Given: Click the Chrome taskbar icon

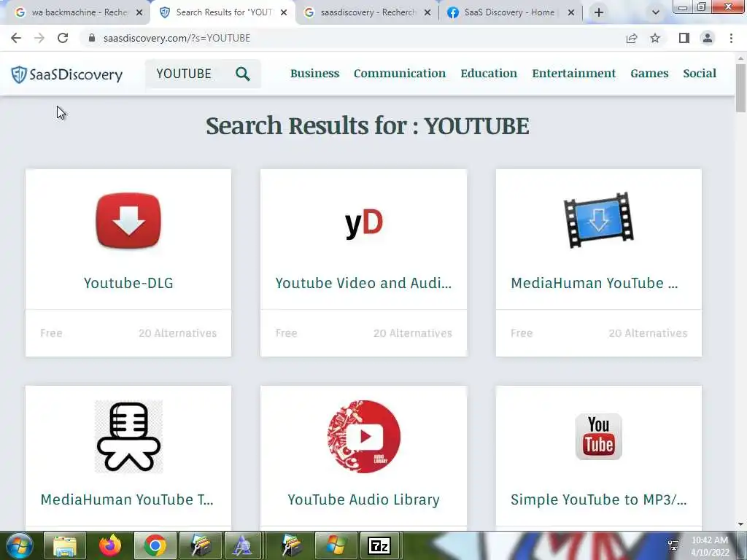Looking at the screenshot, I should (155, 545).
